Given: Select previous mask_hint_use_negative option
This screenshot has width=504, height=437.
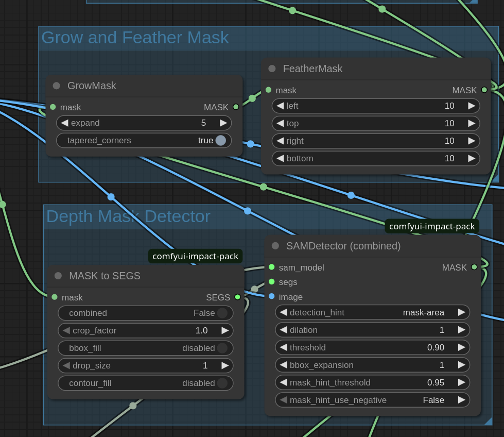Looking at the screenshot, I should [283, 400].
